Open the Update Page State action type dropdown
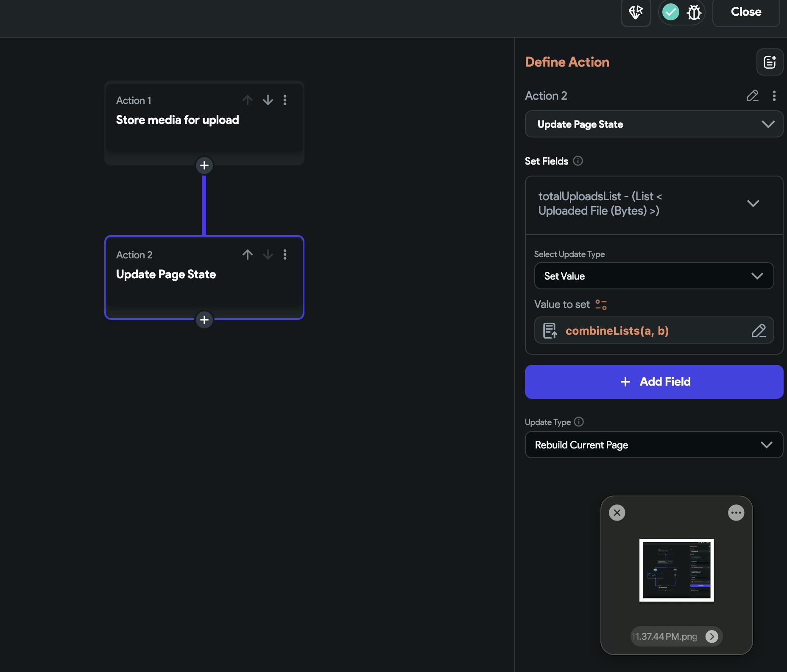Viewport: 787px width, 672px height. tap(653, 124)
